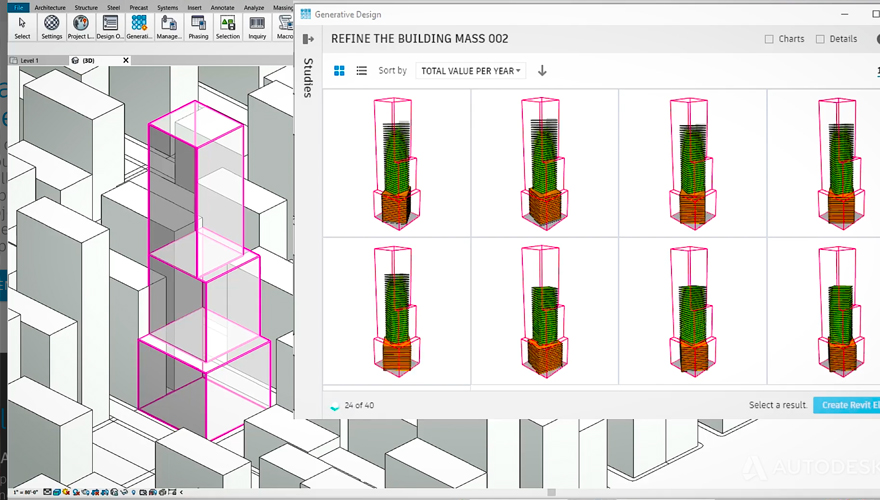Launch the Generative Design ribbon tool
This screenshot has width=880, height=500.
[139, 27]
